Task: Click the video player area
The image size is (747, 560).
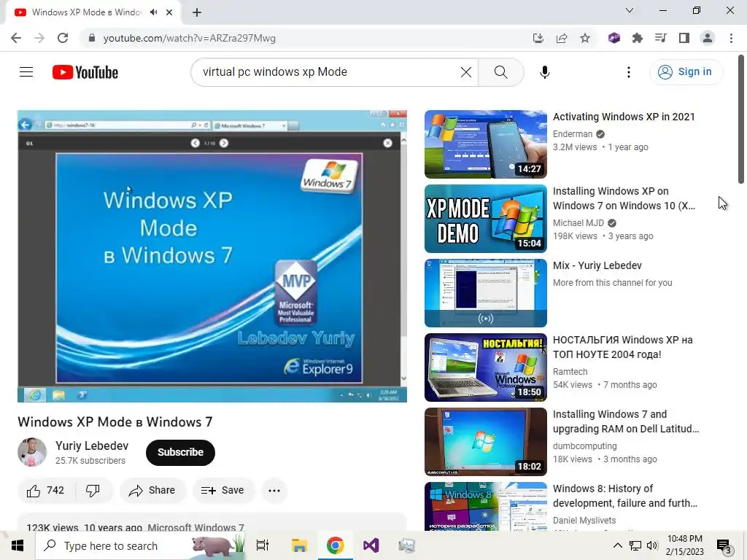Action: pos(212,256)
